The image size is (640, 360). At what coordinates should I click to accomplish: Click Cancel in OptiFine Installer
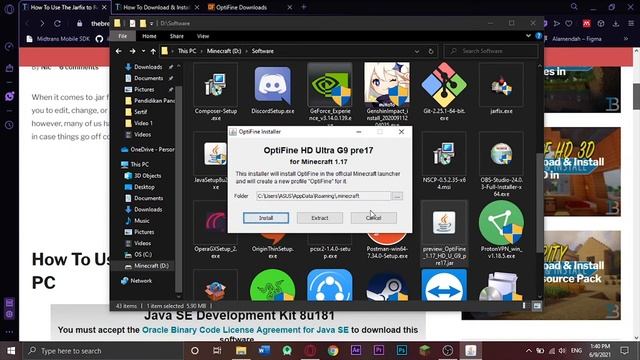point(373,218)
